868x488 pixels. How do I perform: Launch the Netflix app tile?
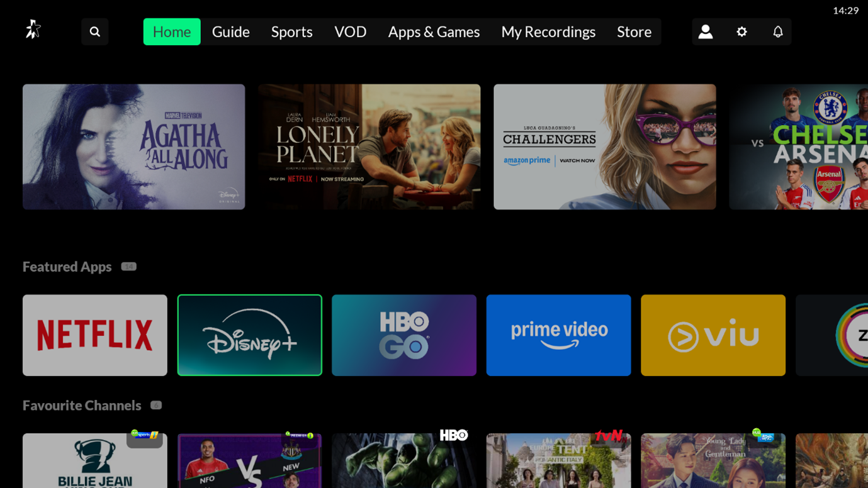click(95, 335)
